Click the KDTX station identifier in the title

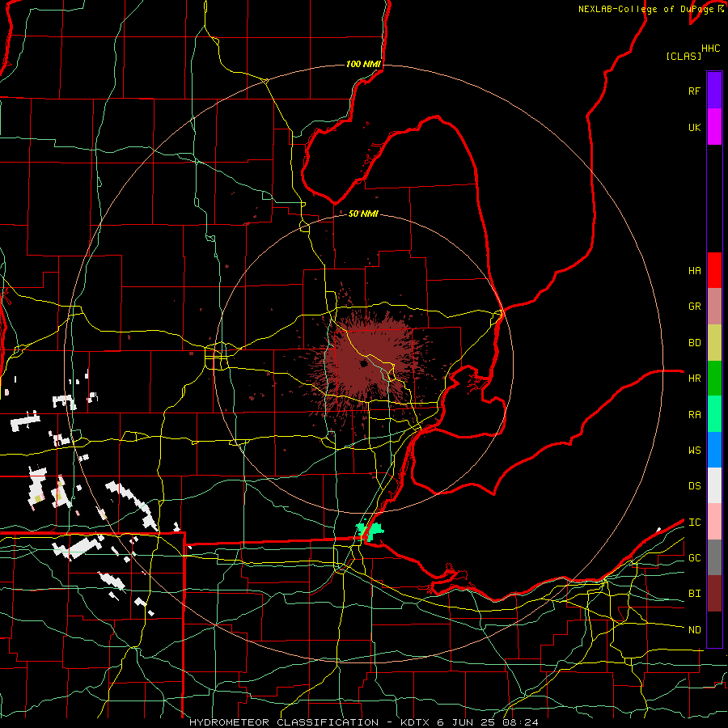pos(416,722)
